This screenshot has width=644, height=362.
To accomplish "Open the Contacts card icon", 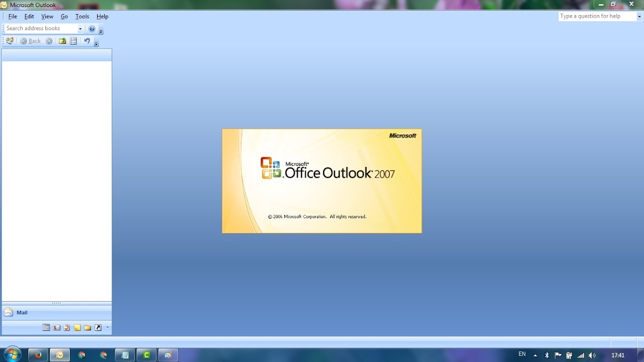I will coord(56,328).
